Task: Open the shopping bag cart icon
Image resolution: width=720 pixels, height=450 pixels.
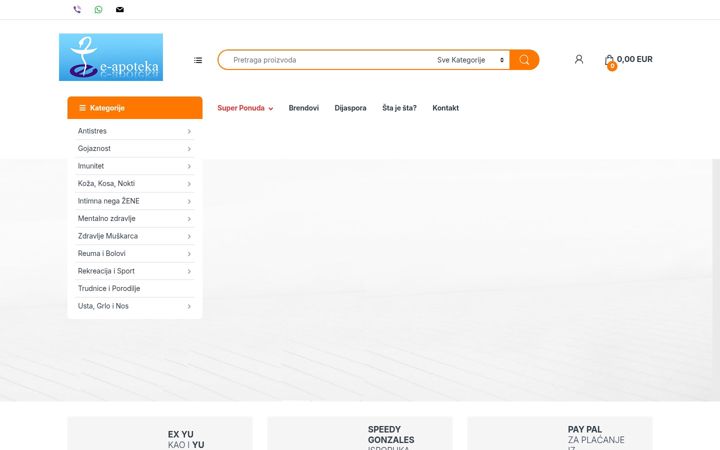Action: pyautogui.click(x=609, y=60)
